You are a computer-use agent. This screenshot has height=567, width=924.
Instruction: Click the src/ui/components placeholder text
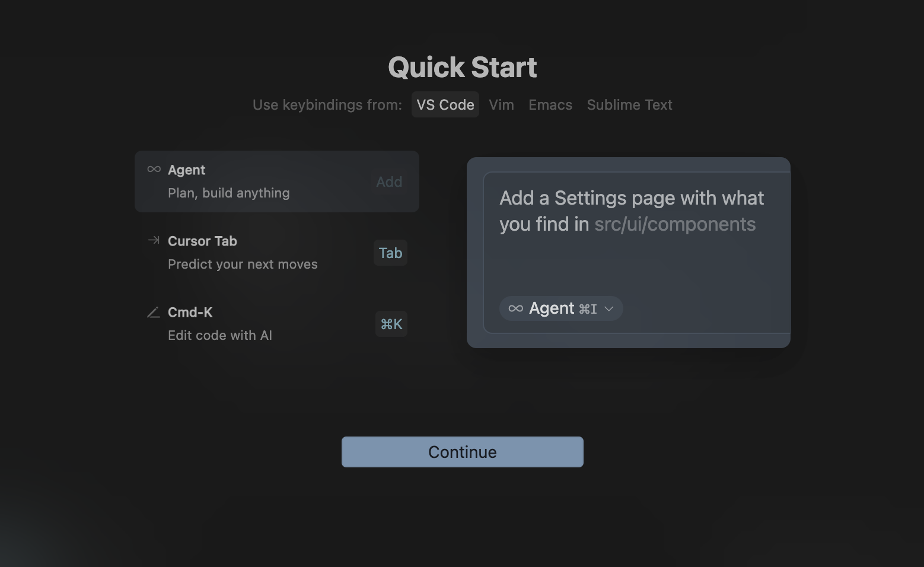click(675, 224)
